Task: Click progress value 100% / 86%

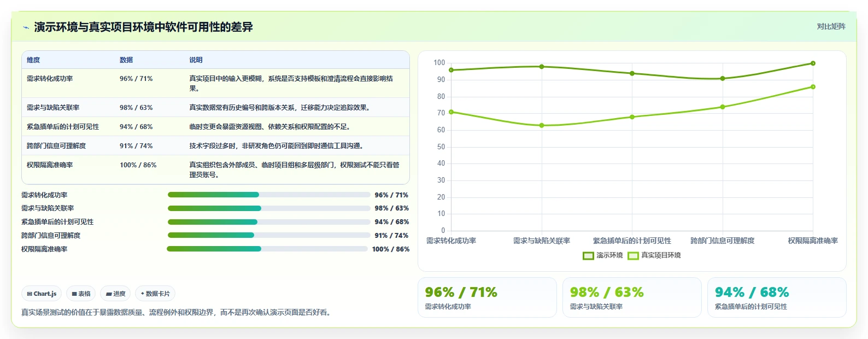Action: 391,249
